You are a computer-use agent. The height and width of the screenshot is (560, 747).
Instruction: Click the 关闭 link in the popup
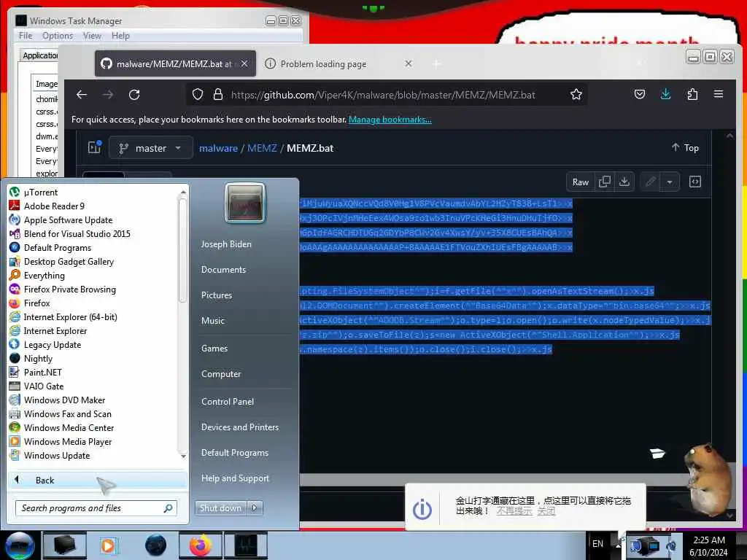point(546,511)
